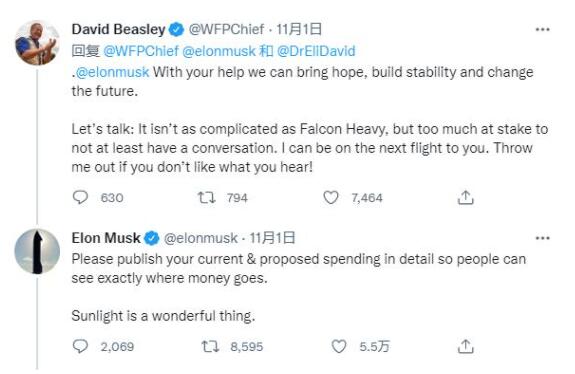
Task: Like Elon Musk's tweet with 5.5万 likes
Action: tap(339, 346)
